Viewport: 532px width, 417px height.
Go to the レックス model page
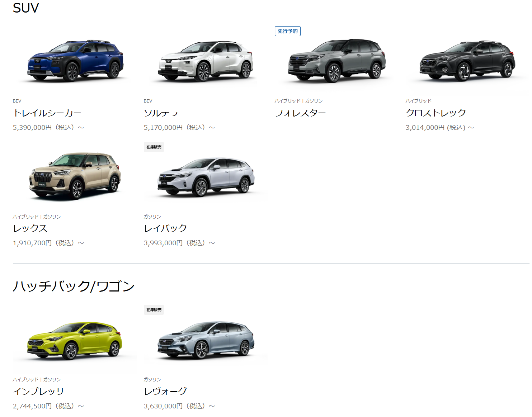30,228
